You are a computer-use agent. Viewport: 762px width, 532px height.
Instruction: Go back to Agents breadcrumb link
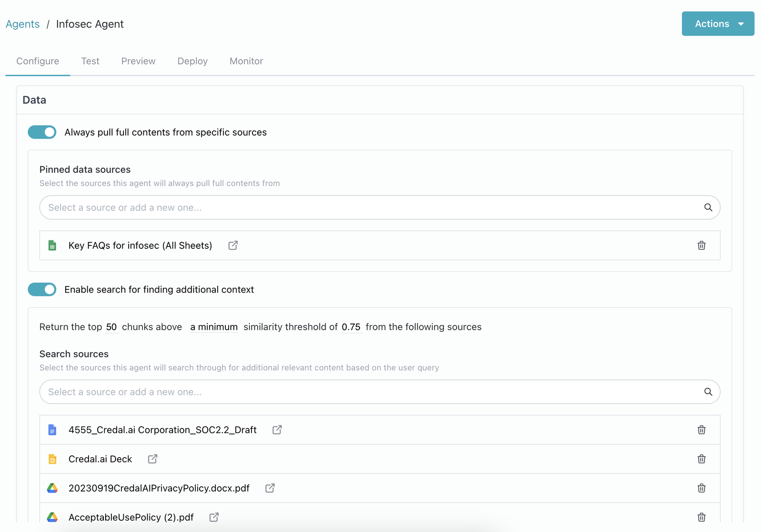pos(22,24)
